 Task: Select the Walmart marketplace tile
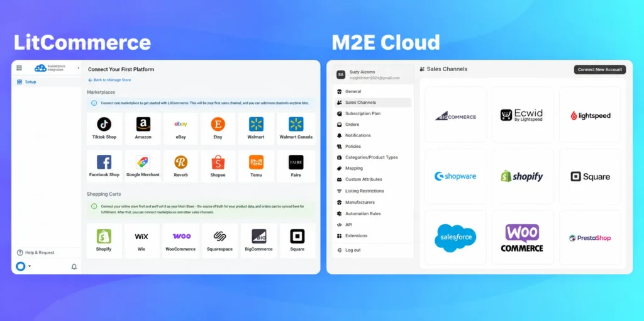[256, 128]
